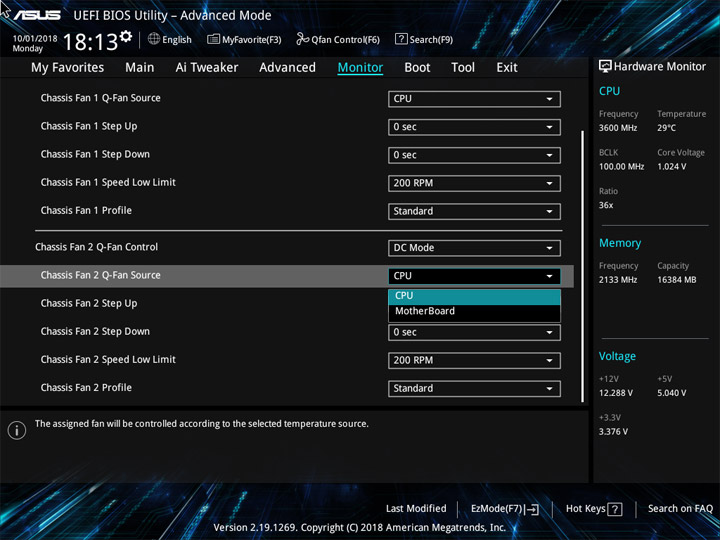
Task: Open Chassis Fan 1 Step Down dropdown
Action: [x=474, y=155]
